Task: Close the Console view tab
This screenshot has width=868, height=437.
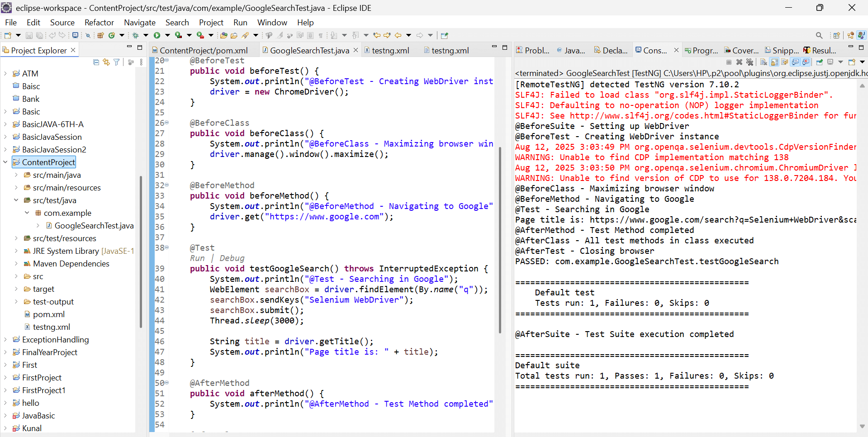Action: 676,50
